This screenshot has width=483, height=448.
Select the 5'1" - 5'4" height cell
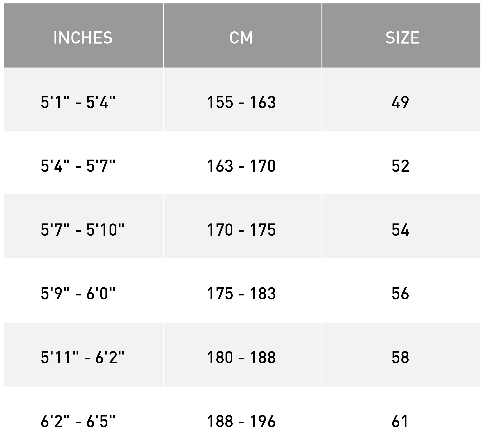point(83,99)
